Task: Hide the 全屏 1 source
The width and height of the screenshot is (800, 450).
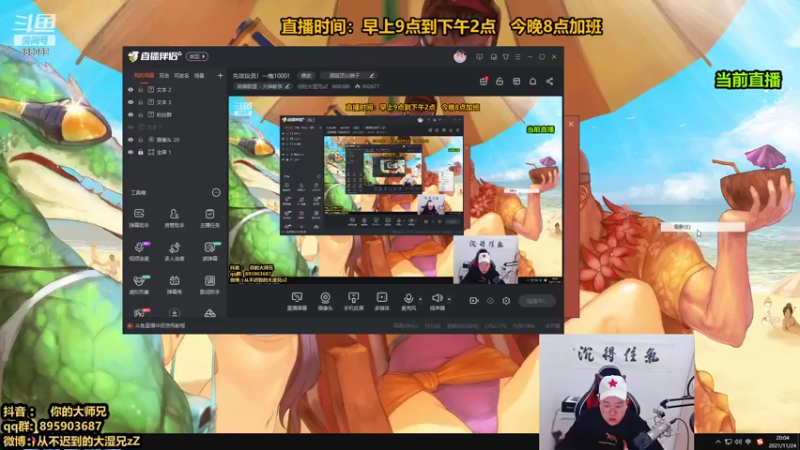Action: pos(131,152)
